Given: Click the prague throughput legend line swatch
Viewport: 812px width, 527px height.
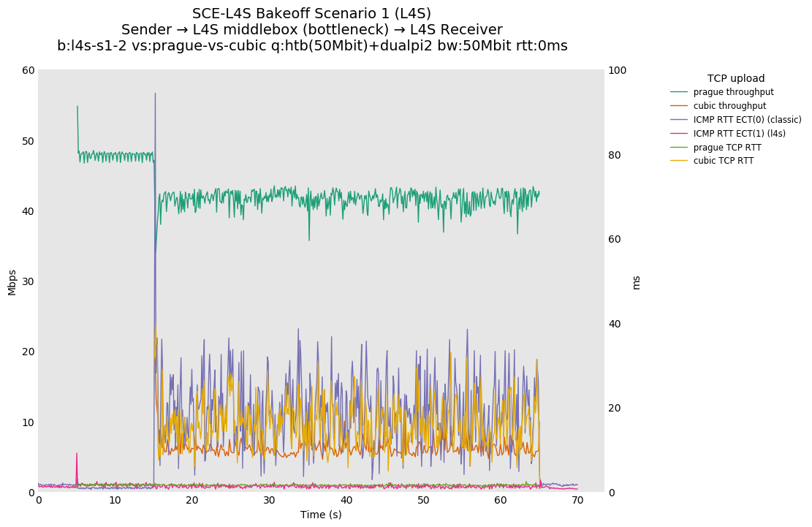Looking at the screenshot, I should coord(679,92).
